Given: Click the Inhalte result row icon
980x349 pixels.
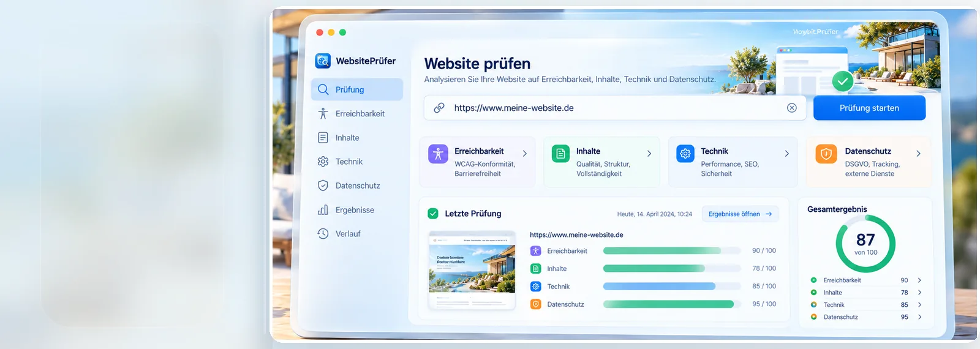Looking at the screenshot, I should pos(535,269).
